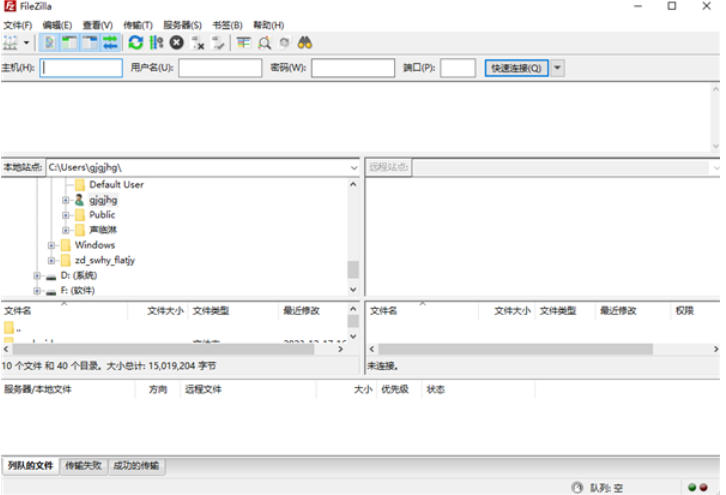Screen dimensions: 726x495
Task: Open the 书签(B) menu
Action: [227, 25]
